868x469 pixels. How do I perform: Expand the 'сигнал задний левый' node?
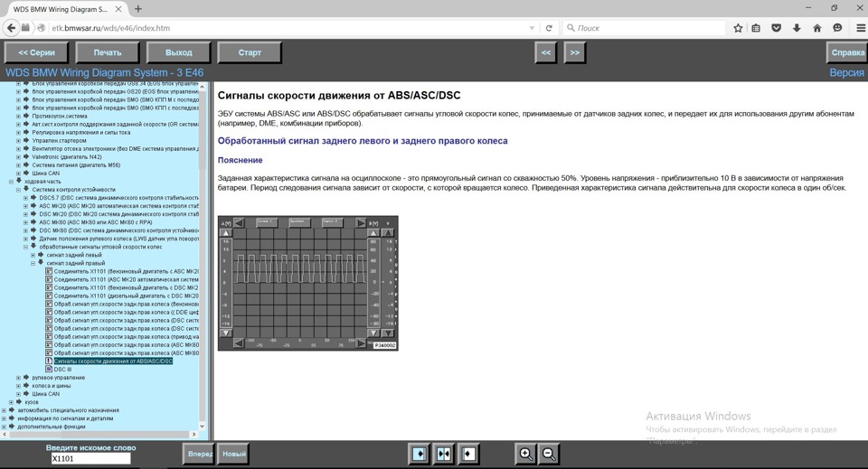[33, 255]
